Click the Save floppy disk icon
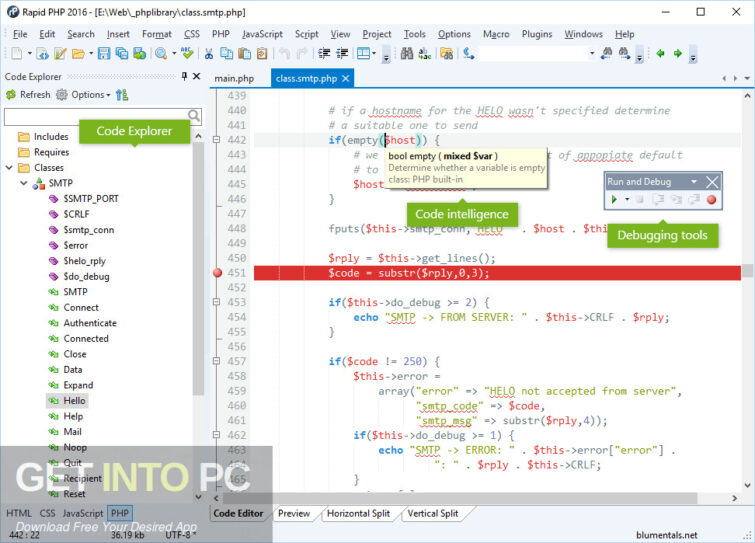This screenshot has height=543, width=755. pos(104,53)
